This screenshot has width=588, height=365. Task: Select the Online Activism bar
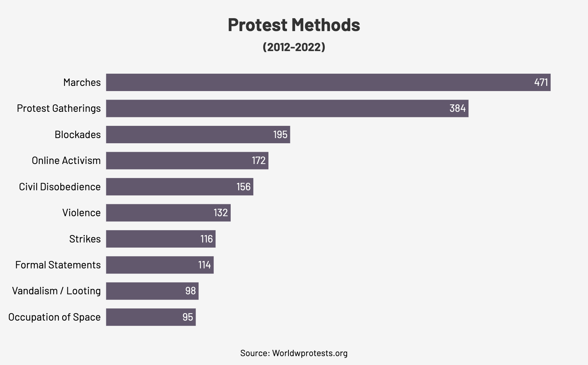point(187,161)
